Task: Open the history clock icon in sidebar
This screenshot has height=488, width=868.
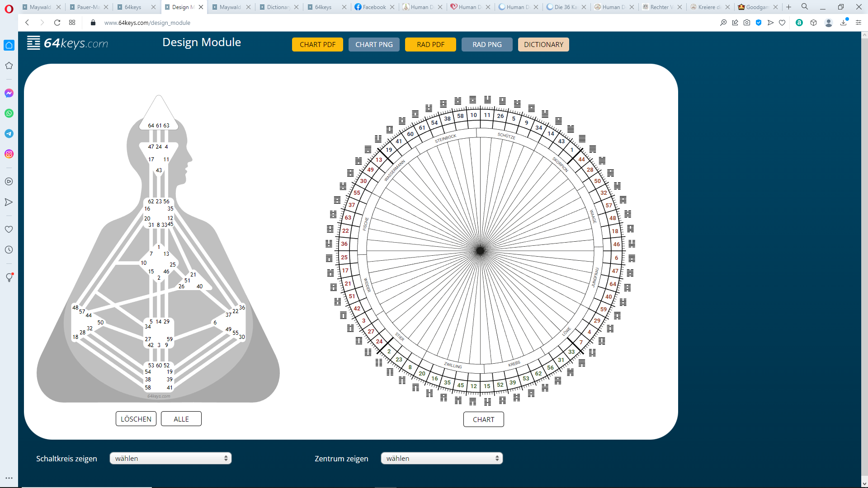Action: [x=9, y=250]
